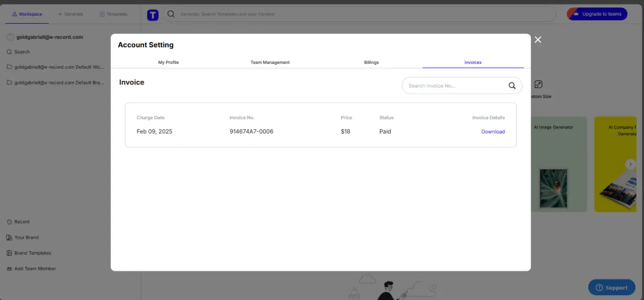Click the Custom Size icon

click(538, 84)
